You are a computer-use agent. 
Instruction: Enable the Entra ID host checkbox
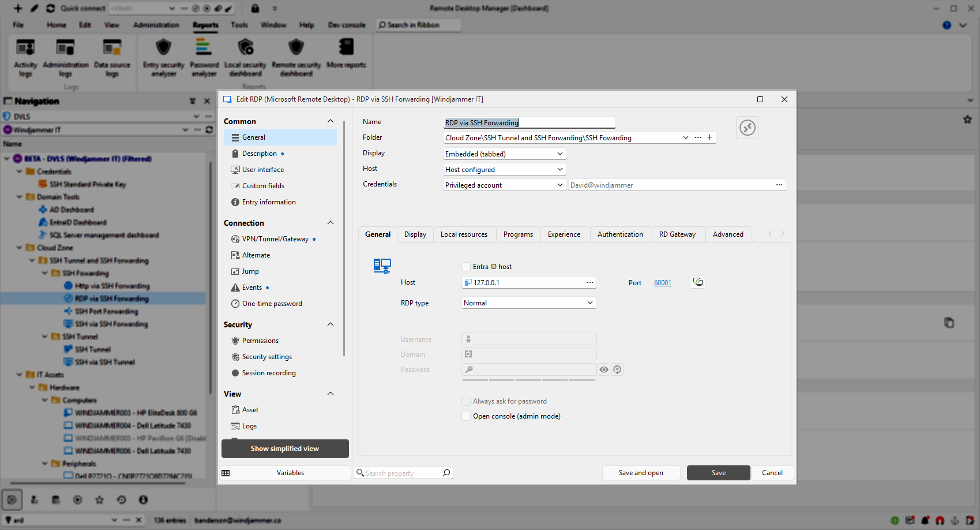466,267
